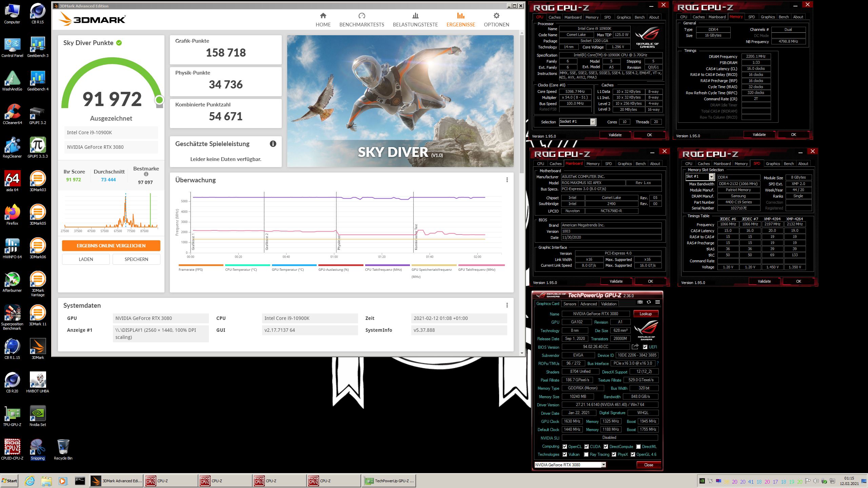This screenshot has height=488, width=868.
Task: Open the Recycle Bin
Action: tap(63, 450)
